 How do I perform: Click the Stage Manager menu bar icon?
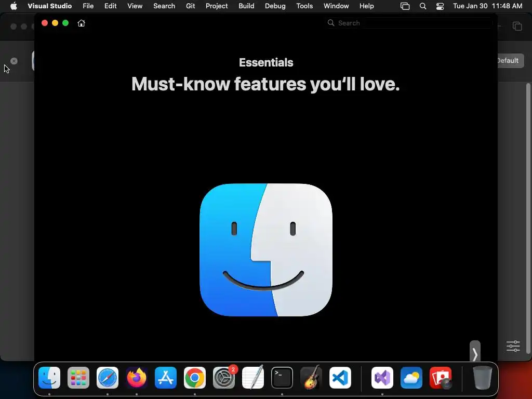coord(405,6)
